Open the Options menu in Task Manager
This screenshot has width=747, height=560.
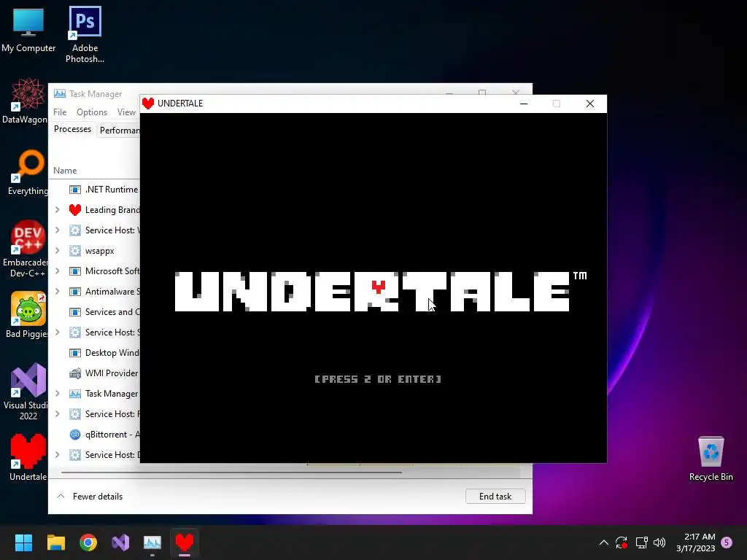pyautogui.click(x=92, y=112)
